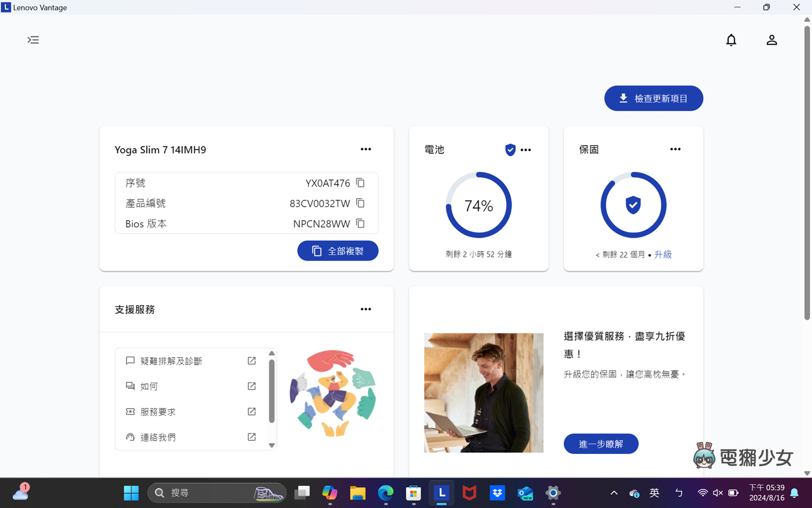
Task: Switch the 英 input language indicator
Action: (x=655, y=493)
